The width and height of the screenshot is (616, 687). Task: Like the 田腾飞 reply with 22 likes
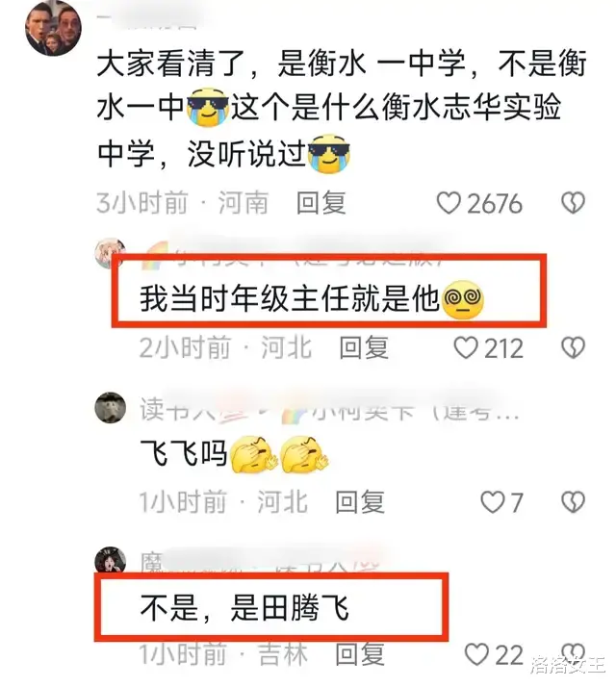[476, 654]
